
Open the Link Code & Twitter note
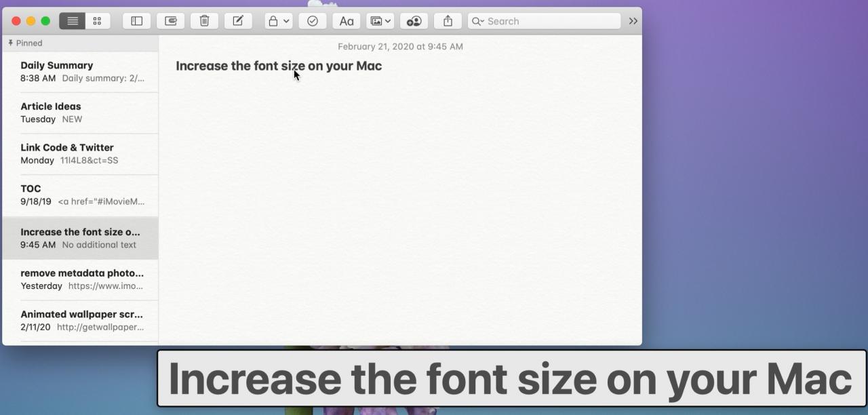[81, 154]
